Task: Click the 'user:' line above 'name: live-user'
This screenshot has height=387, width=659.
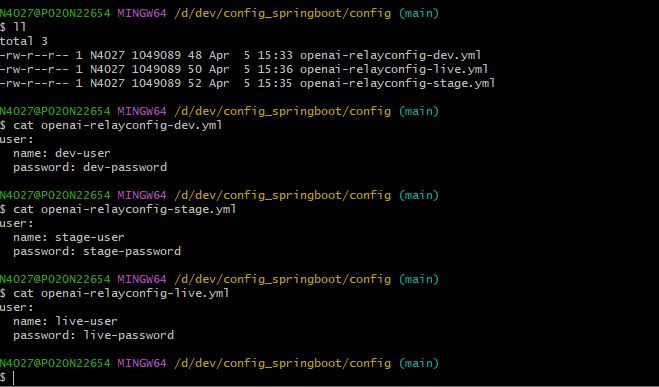Action: [16, 308]
